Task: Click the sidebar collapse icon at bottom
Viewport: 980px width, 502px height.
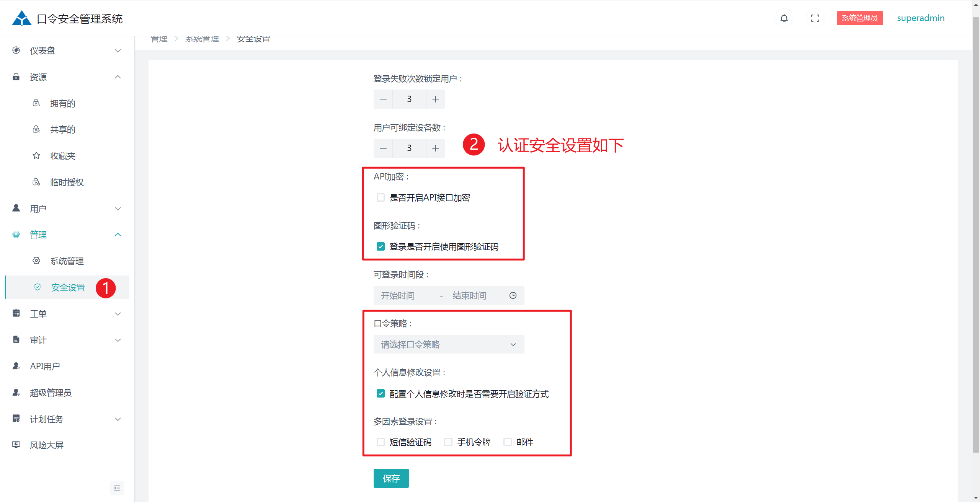Action: tap(117, 488)
